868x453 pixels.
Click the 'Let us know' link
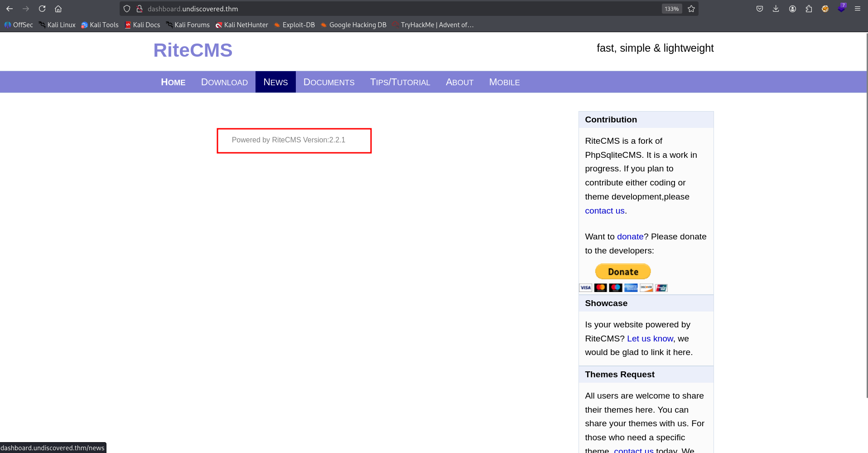(x=650, y=339)
